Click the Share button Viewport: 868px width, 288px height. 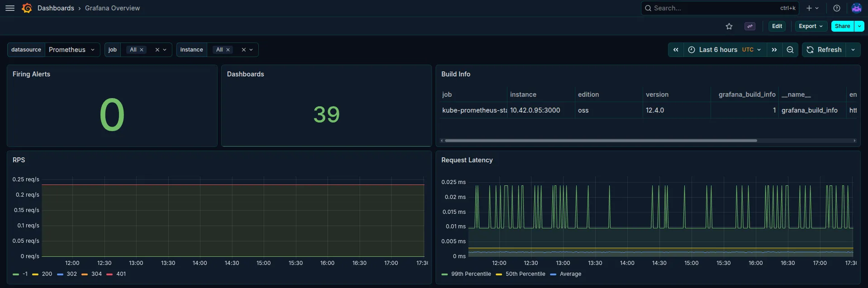842,26
